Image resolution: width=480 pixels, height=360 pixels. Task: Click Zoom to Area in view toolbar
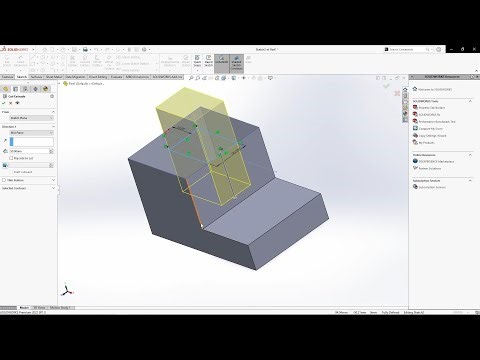pyautogui.click(x=198, y=78)
